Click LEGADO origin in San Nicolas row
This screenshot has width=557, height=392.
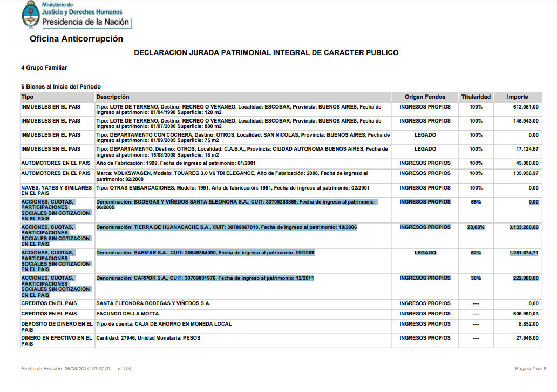pyautogui.click(x=425, y=135)
